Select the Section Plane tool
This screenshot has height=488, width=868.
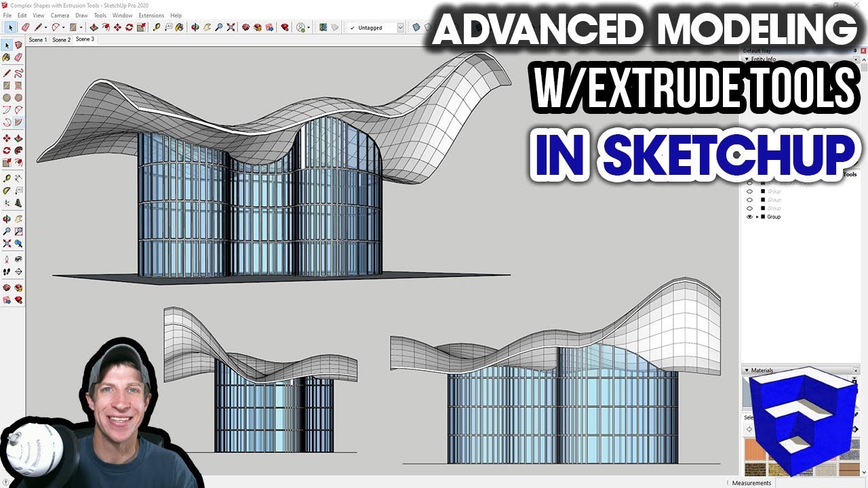(18, 271)
